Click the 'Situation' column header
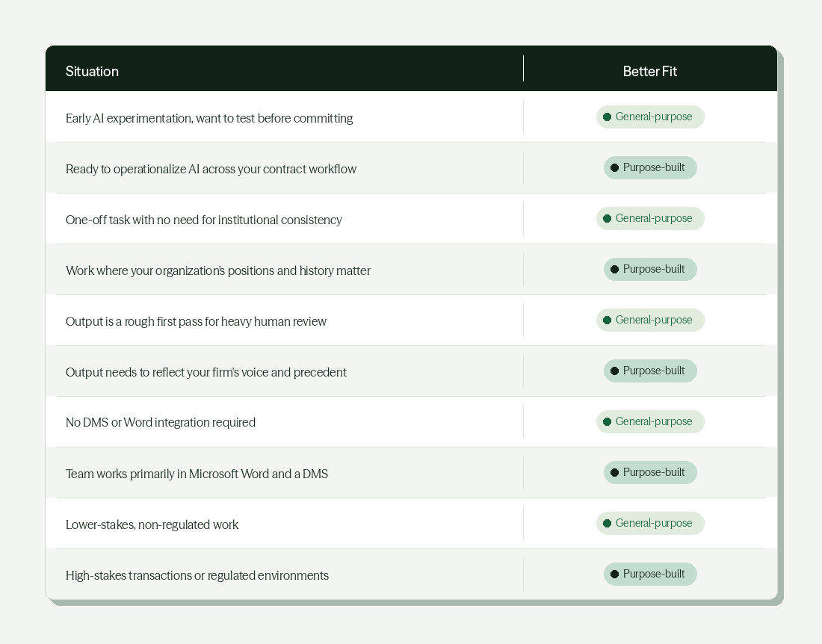Viewport: 822px width, 644px height. 92,71
